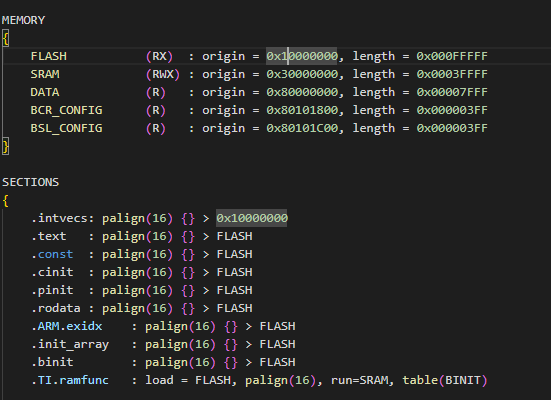
Task: Place cursor on SRAM origin 0x30000000
Action: 302,74
